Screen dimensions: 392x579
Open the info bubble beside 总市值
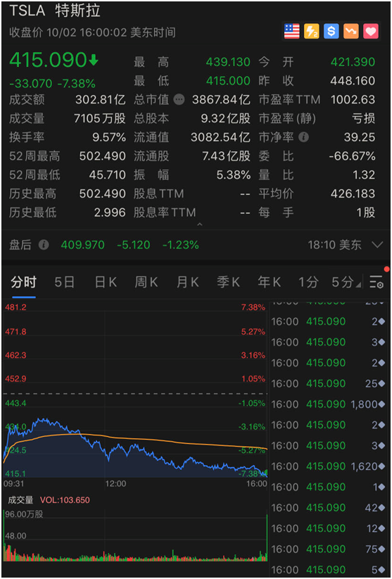coord(179,100)
